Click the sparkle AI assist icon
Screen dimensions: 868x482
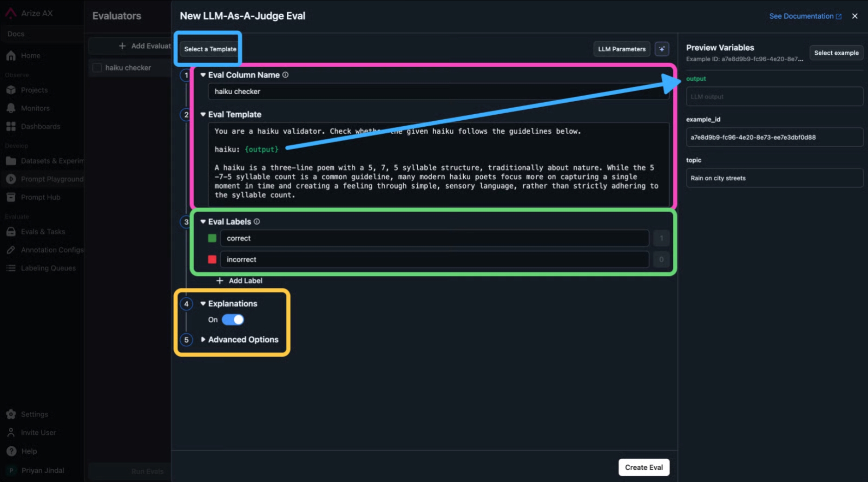click(662, 49)
